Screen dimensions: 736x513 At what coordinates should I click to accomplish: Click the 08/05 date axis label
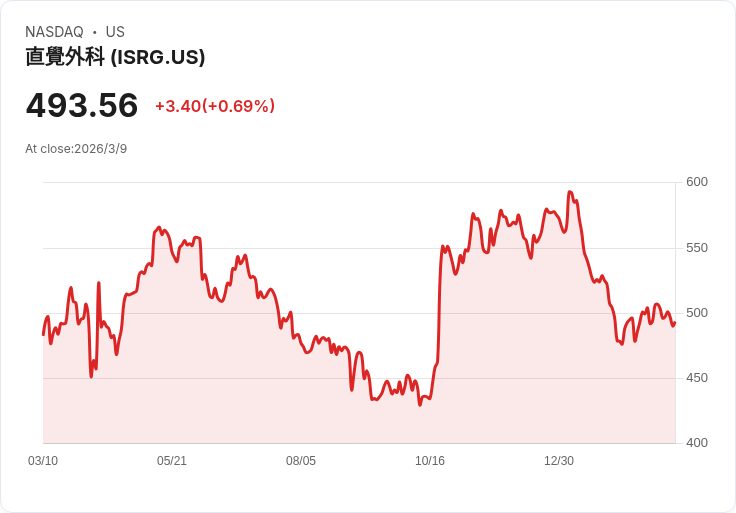301,460
